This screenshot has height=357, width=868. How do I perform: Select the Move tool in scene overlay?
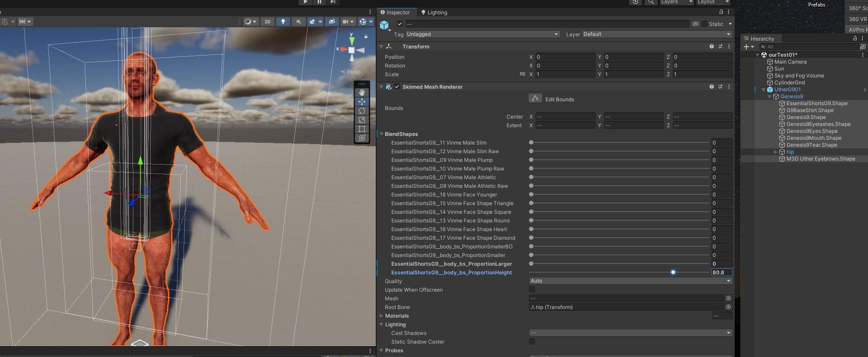point(361,102)
